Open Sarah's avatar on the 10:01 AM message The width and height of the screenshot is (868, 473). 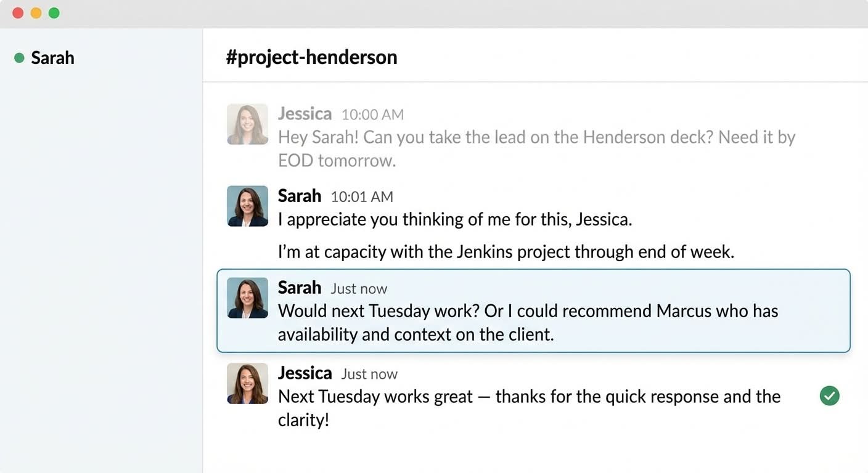click(x=247, y=206)
